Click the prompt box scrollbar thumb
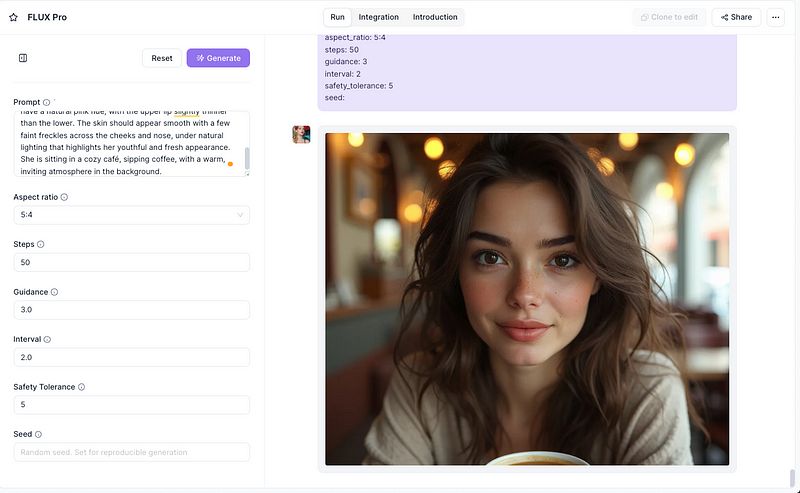Screen dimensions: 800x493 coord(247,158)
